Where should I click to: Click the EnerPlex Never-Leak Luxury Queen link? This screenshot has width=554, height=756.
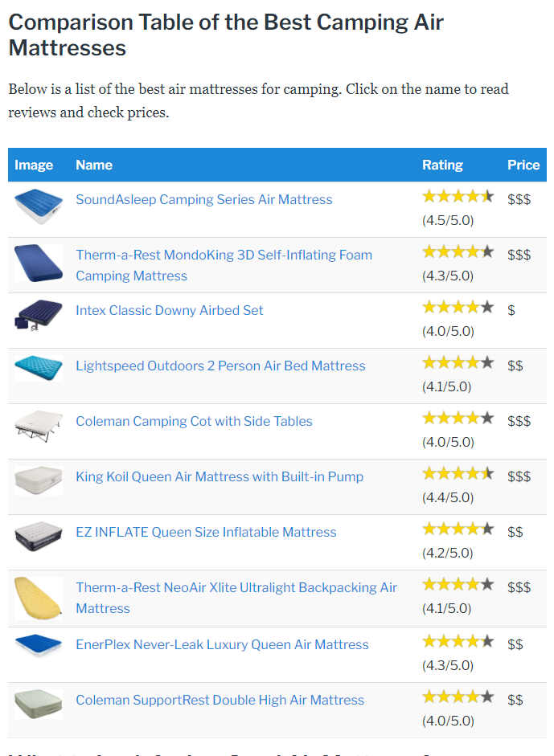click(x=222, y=645)
